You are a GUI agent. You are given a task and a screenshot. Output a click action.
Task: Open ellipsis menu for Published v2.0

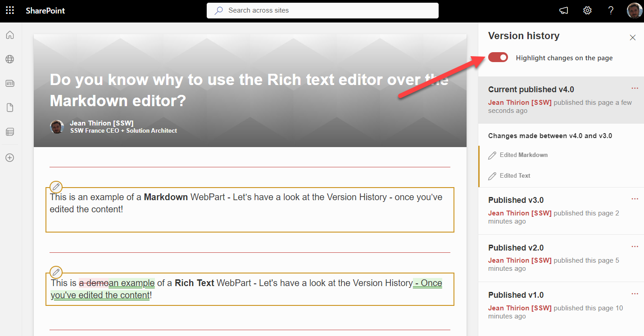pyautogui.click(x=635, y=247)
